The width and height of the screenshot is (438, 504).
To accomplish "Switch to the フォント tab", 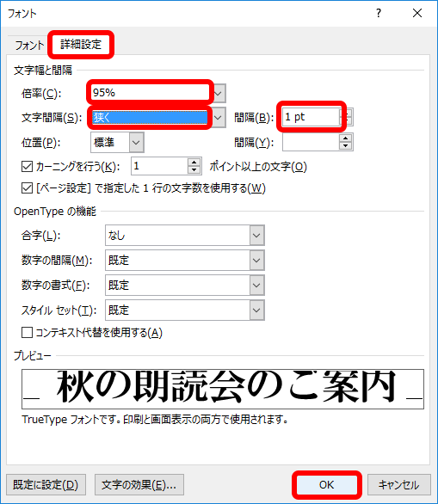I will [29, 45].
